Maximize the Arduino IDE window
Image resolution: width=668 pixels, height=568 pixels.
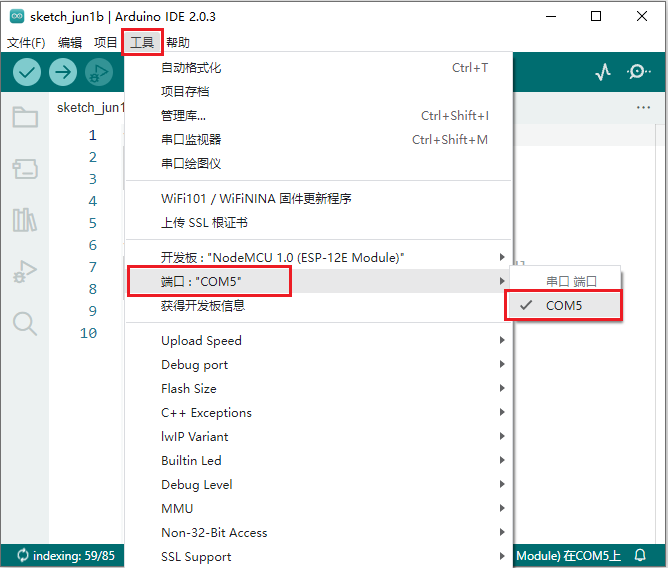click(596, 17)
